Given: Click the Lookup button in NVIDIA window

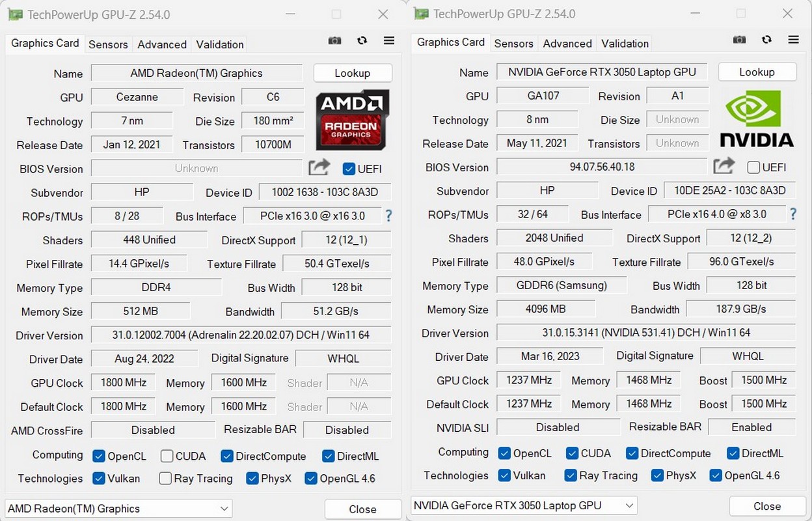Looking at the screenshot, I should tap(757, 72).
